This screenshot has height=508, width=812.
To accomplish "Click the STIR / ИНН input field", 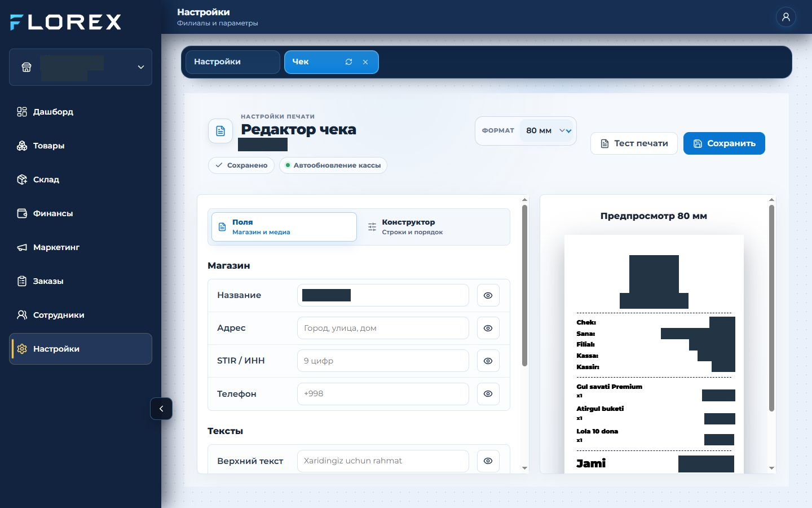I will [383, 361].
